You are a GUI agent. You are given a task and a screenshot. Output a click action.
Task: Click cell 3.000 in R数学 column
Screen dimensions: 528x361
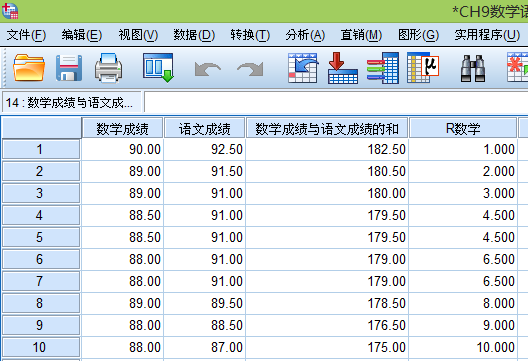(x=463, y=193)
